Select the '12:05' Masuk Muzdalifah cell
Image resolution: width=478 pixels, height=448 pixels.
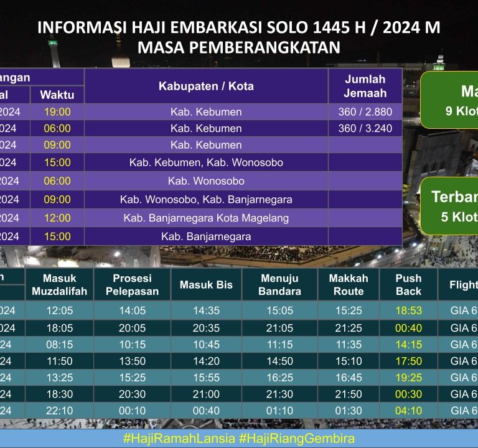click(60, 310)
